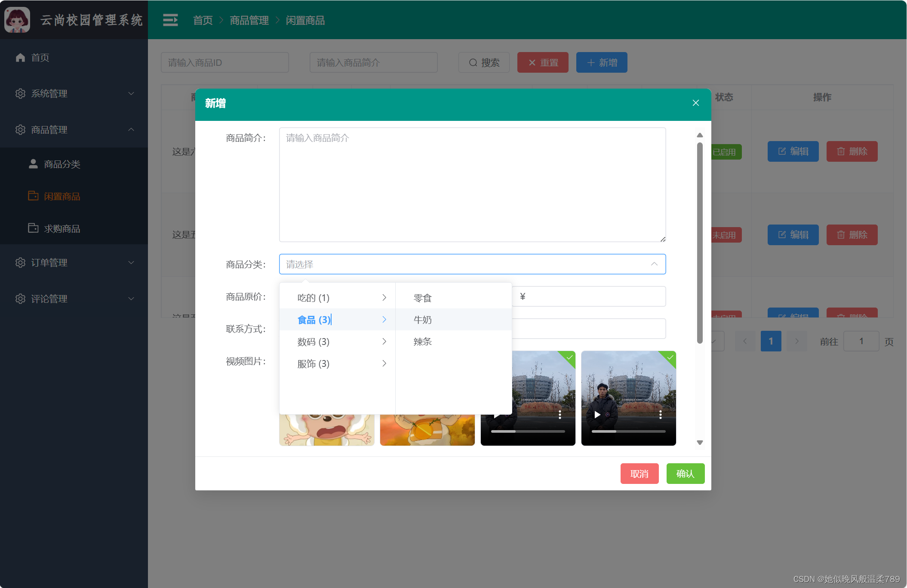The width and height of the screenshot is (907, 588).
Task: Open the rightmost video's three-dot menu
Action: tap(661, 415)
